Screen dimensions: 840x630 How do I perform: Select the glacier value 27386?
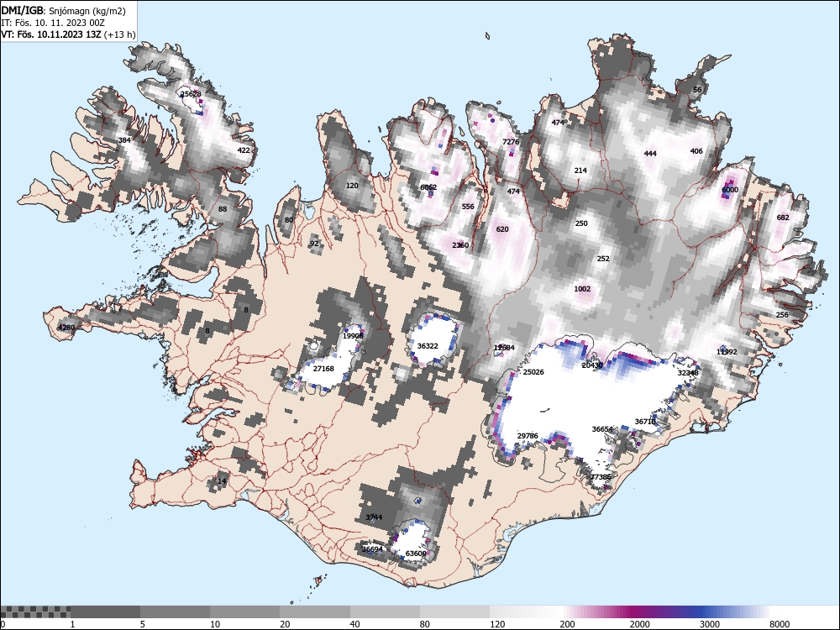[601, 477]
